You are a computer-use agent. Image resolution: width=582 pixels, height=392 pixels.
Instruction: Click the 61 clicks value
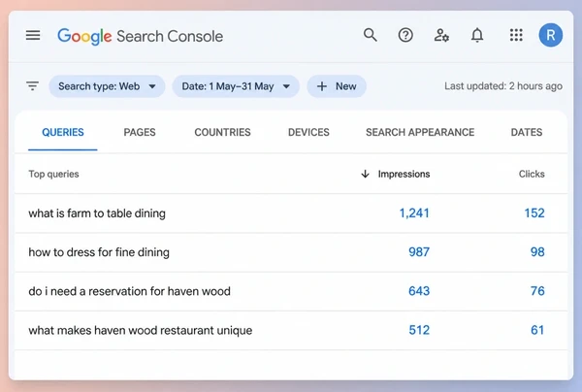[x=537, y=330]
